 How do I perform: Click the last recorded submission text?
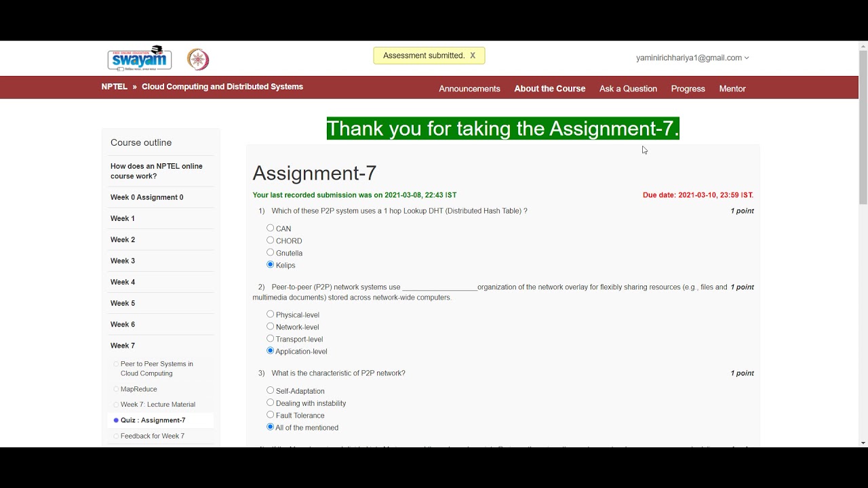355,195
